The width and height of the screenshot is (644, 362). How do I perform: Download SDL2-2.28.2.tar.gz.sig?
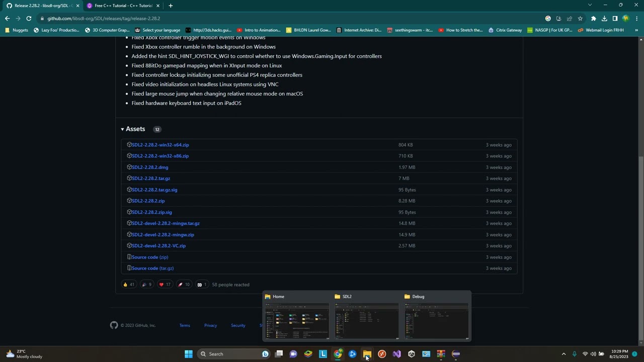[x=154, y=190]
